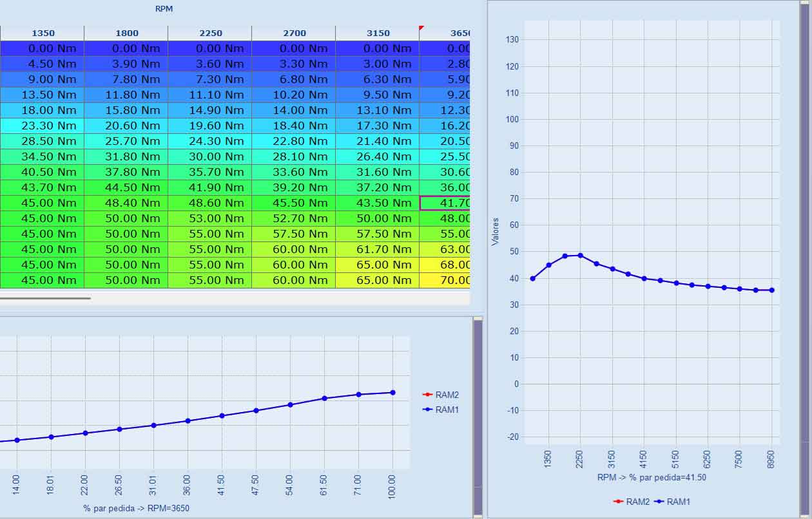The image size is (812, 519).
Task: Click the 1350 RPM column header
Action: pyautogui.click(x=43, y=33)
